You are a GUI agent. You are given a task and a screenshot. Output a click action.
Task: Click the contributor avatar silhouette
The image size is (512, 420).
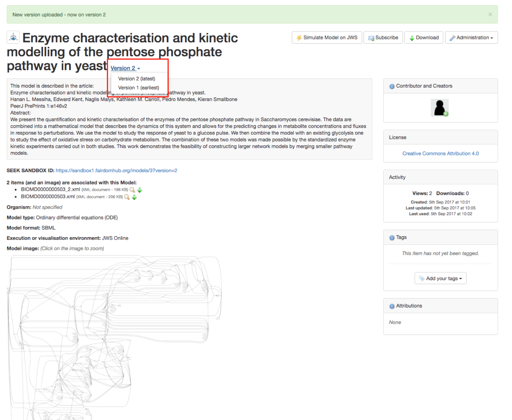pos(439,108)
